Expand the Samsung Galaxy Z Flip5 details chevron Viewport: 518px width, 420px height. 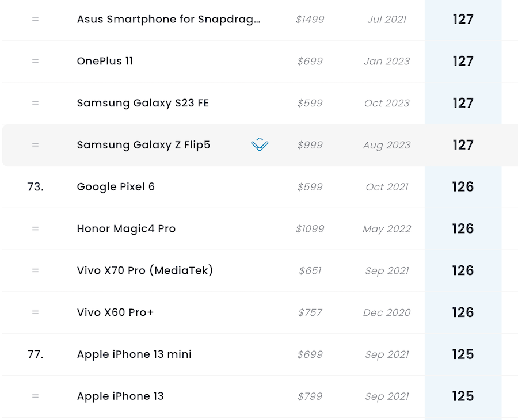[x=260, y=144]
